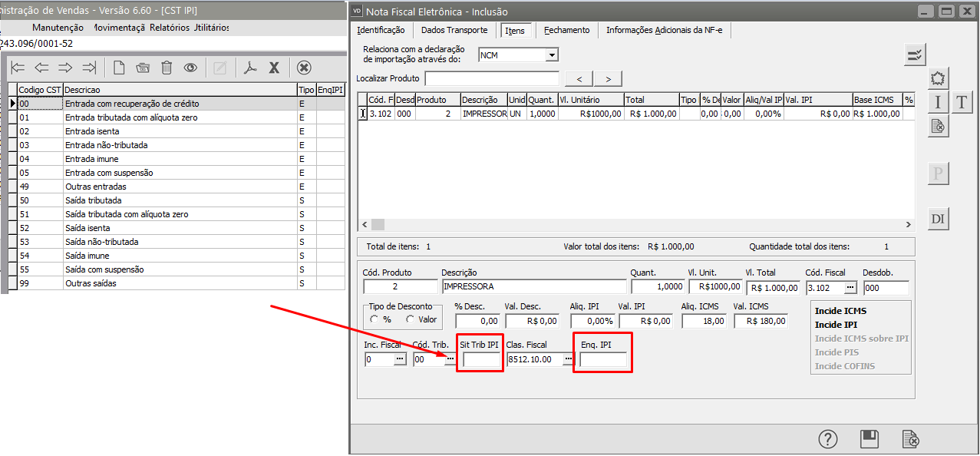This screenshot has height=456, width=980.
Task: Select the Valor discount type radio button
Action: 411,319
